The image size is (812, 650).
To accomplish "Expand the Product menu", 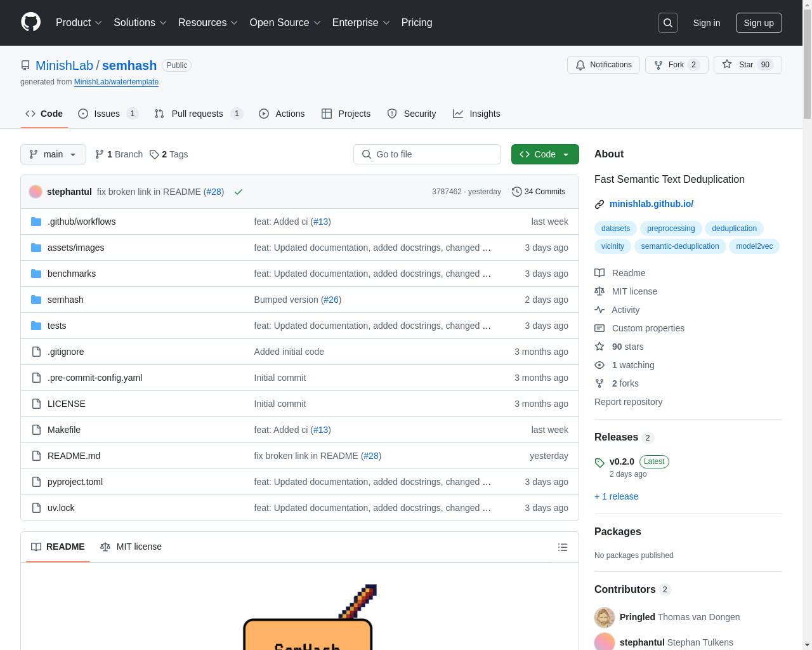I will pos(79,23).
